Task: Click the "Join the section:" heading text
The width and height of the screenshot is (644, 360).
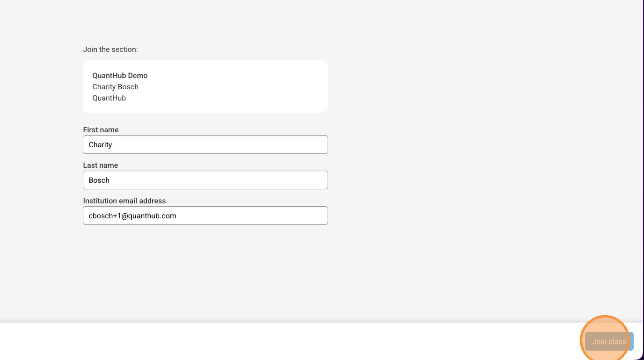Action: [110, 49]
